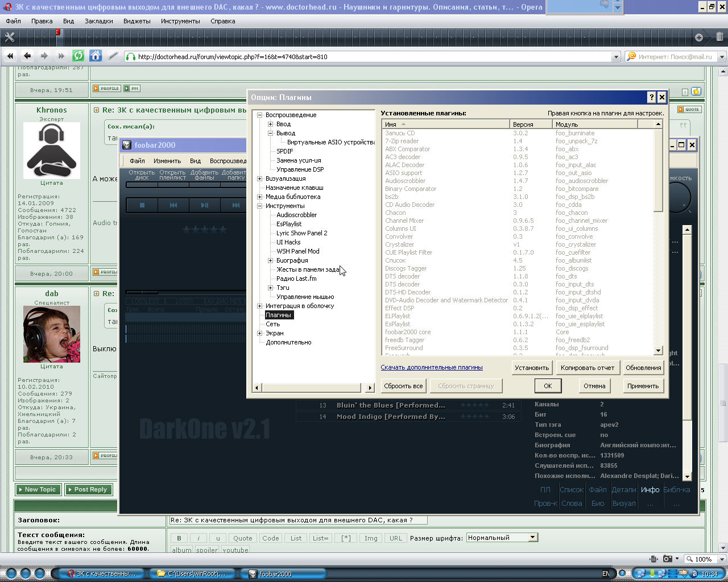
Task: Open the Инструменты menu in Opera
Action: pos(180,21)
